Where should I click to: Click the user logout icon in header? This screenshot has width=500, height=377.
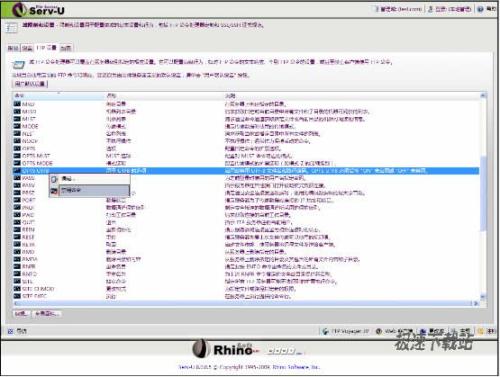[430, 9]
